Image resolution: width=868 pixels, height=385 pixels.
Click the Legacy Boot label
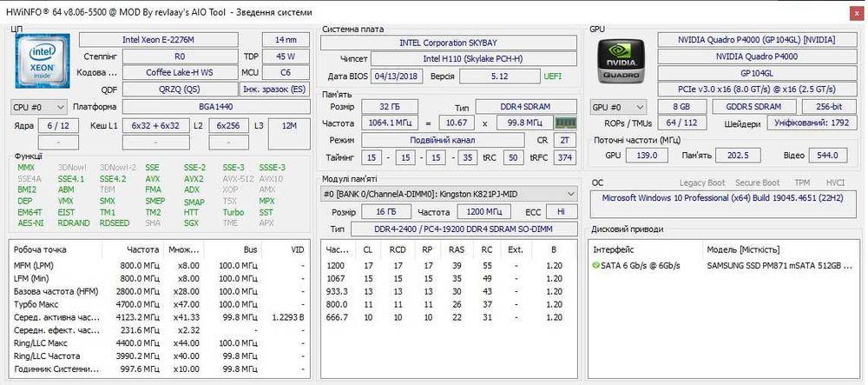point(702,183)
